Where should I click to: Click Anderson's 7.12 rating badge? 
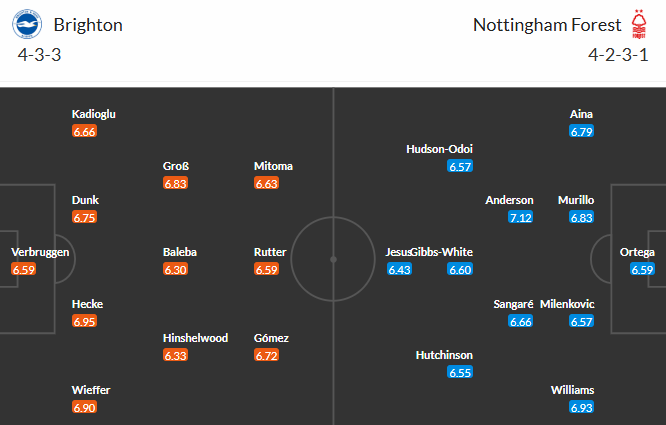tap(521, 217)
